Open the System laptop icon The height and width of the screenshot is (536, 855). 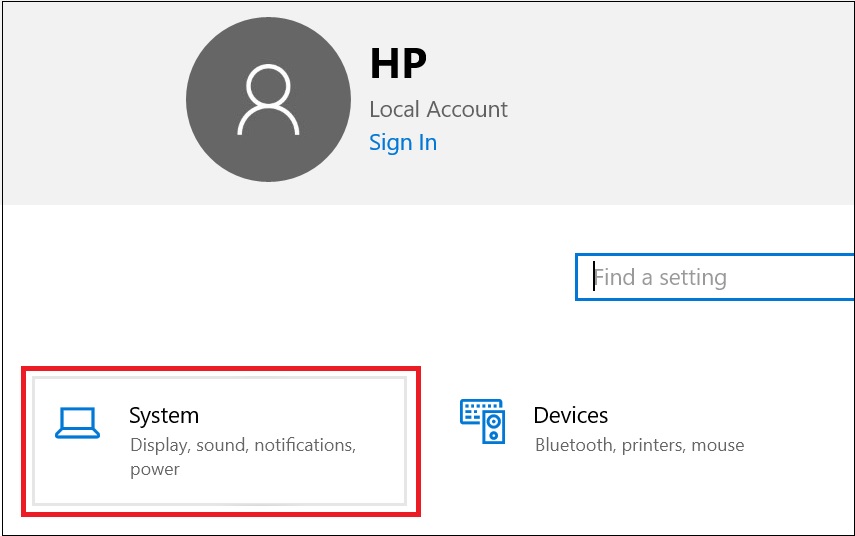click(77, 423)
